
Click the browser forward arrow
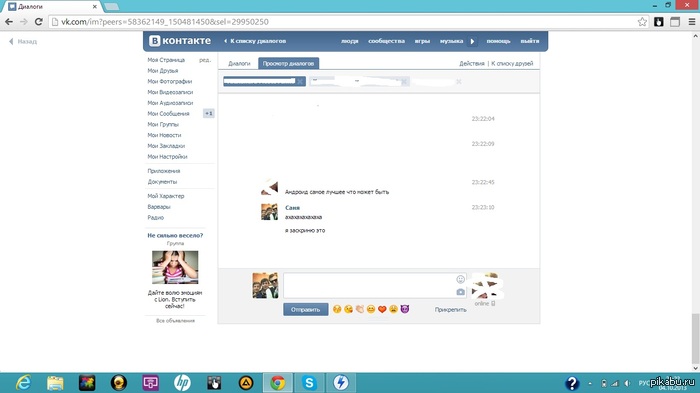[x=24, y=21]
